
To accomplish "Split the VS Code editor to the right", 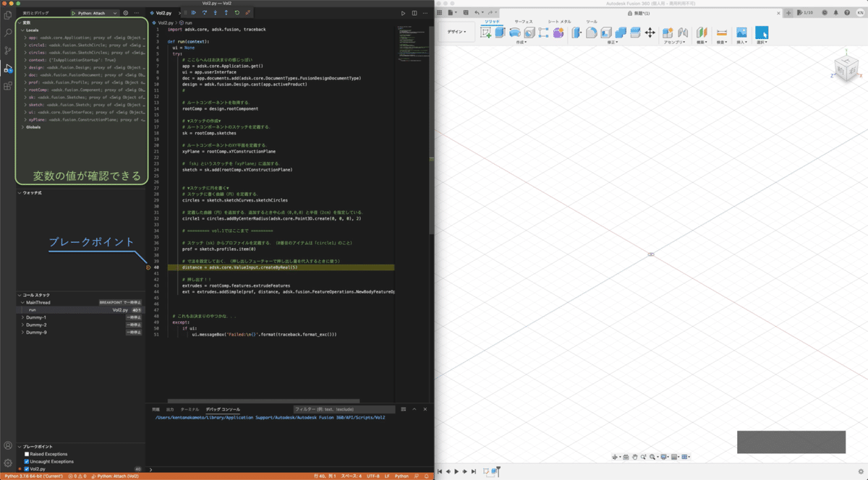I will [414, 13].
